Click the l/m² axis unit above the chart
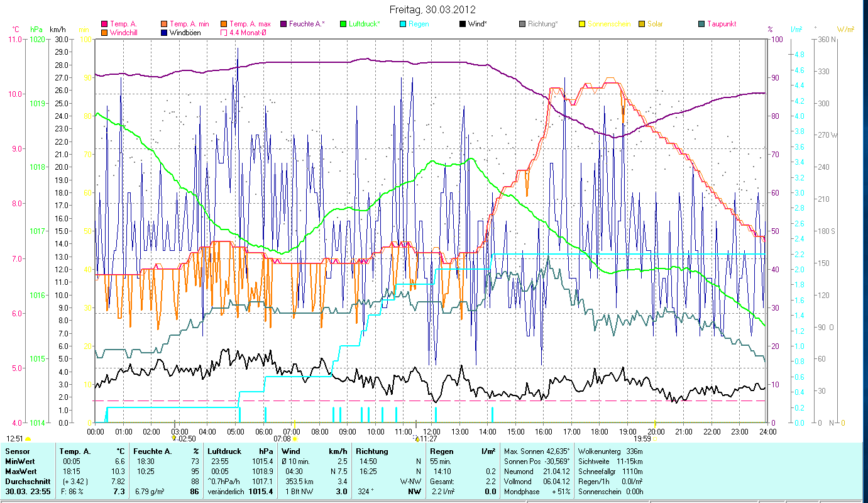The width and height of the screenshot is (868, 503). click(x=796, y=30)
